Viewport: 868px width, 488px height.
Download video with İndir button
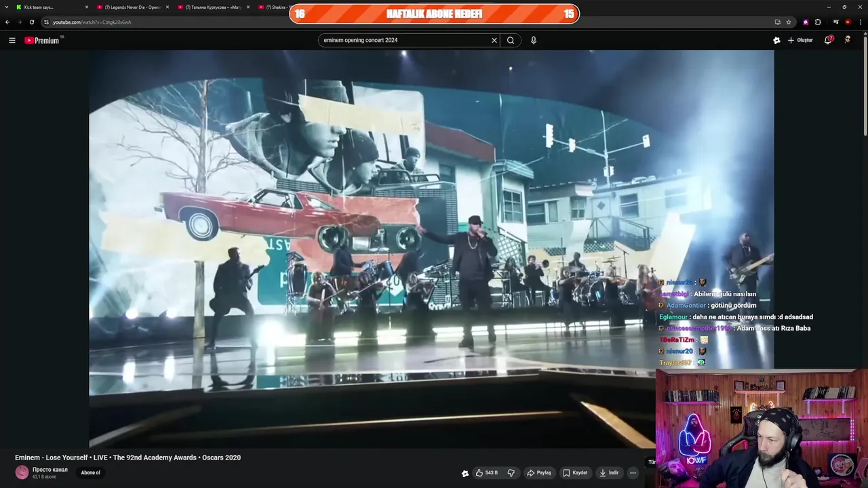coord(609,472)
